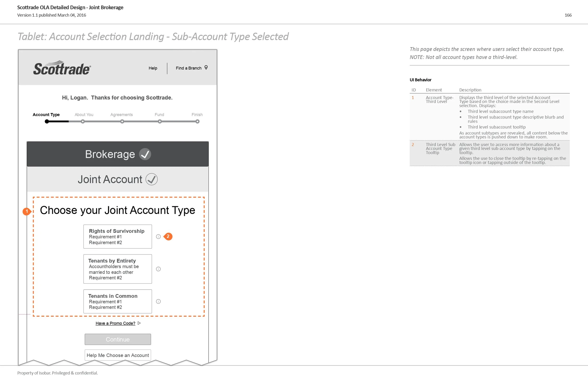The width and height of the screenshot is (588, 380).
Task: Open the Tenants by Entirety info tooltip icon
Action: (158, 269)
